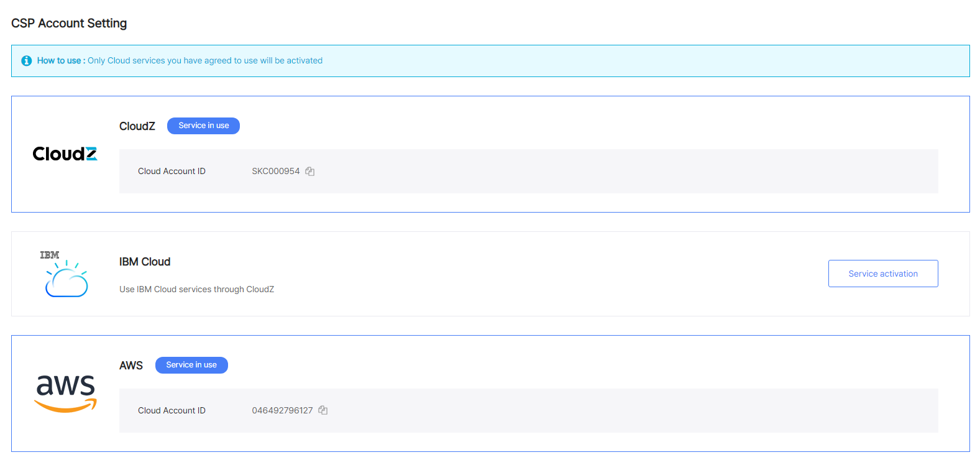This screenshot has height=465, width=980.
Task: Select Use IBM Cloud services through CloudZ text
Action: click(x=197, y=289)
